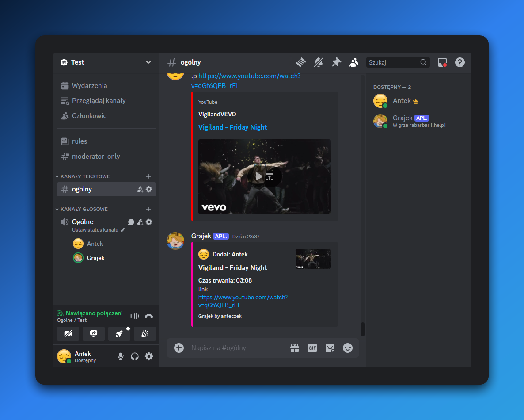Screen dimensions: 524x420
Task: Open the soundboard button
Action: click(x=145, y=334)
